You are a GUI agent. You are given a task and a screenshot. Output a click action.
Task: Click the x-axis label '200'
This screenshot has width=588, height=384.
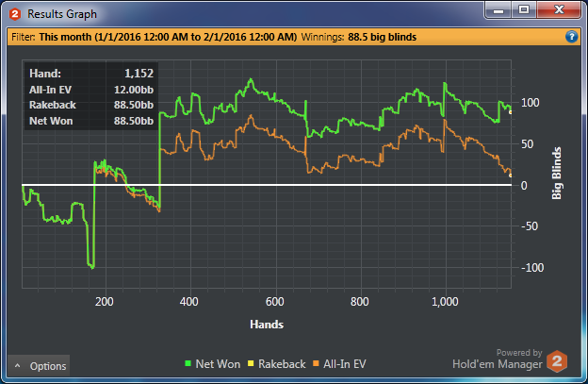coord(105,301)
